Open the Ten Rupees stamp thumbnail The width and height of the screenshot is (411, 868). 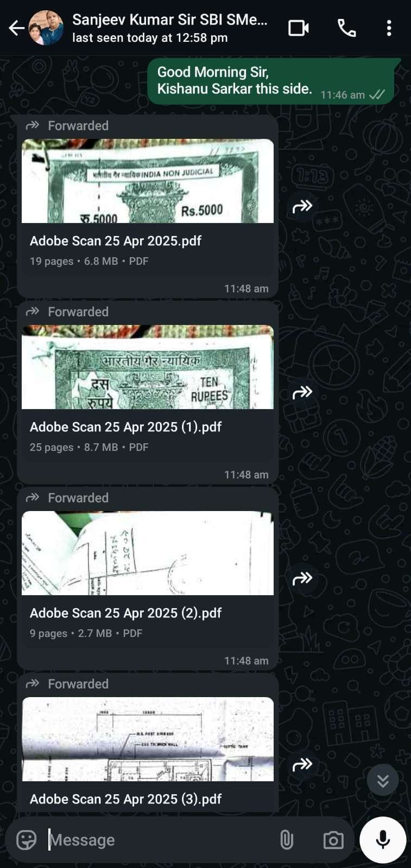[x=148, y=367]
